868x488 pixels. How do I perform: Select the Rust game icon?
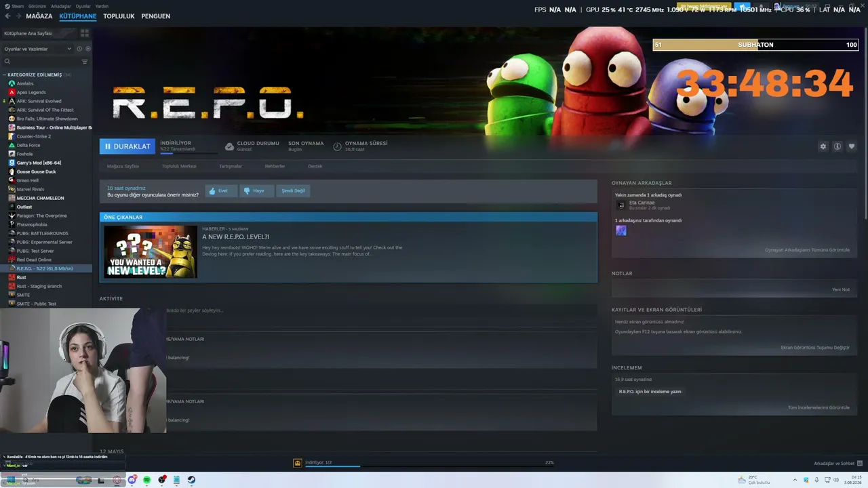coord(12,277)
